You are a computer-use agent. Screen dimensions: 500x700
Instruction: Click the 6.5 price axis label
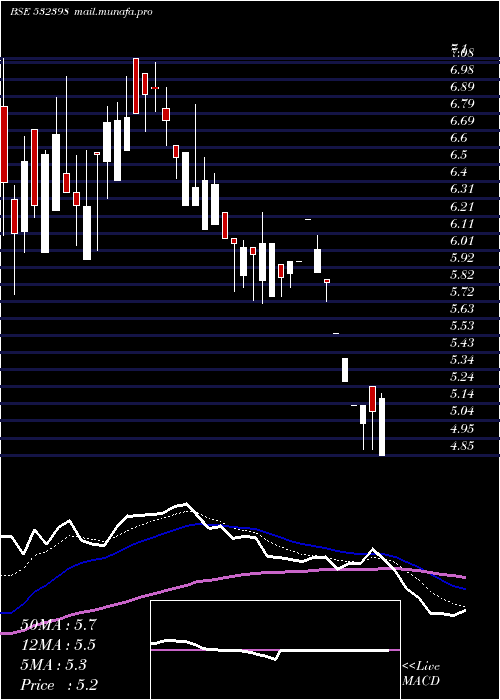(459, 155)
